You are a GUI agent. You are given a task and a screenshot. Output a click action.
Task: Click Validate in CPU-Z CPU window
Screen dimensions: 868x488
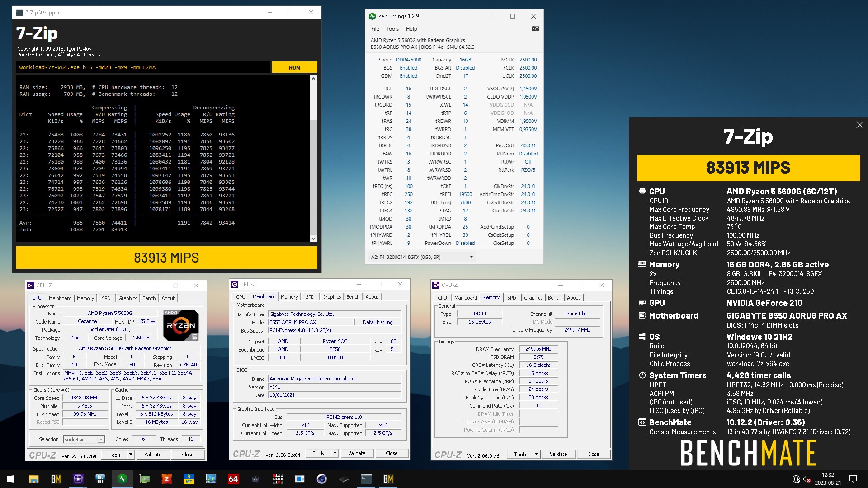coord(153,455)
